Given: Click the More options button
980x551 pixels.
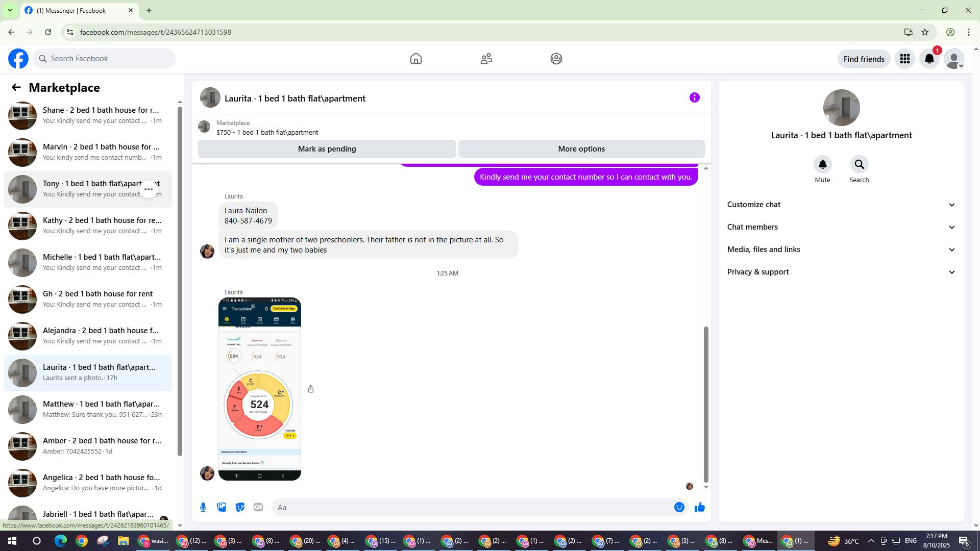Looking at the screenshot, I should pyautogui.click(x=581, y=149).
